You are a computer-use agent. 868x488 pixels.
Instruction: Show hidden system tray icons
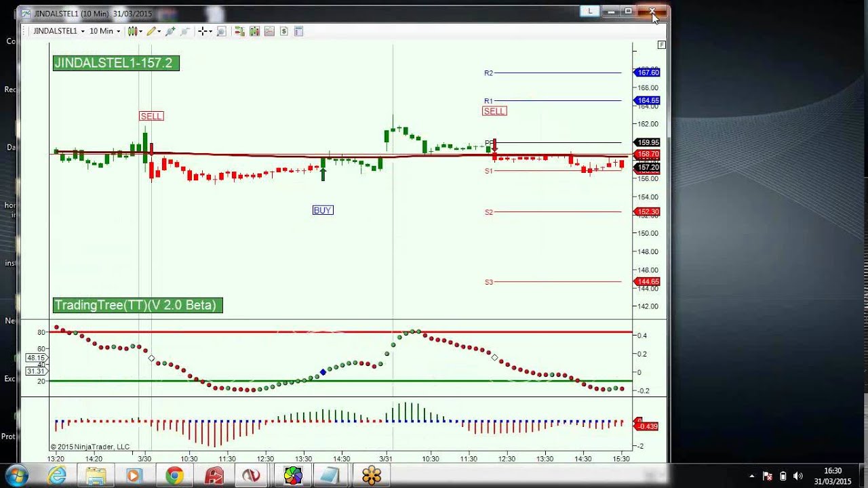click(751, 476)
